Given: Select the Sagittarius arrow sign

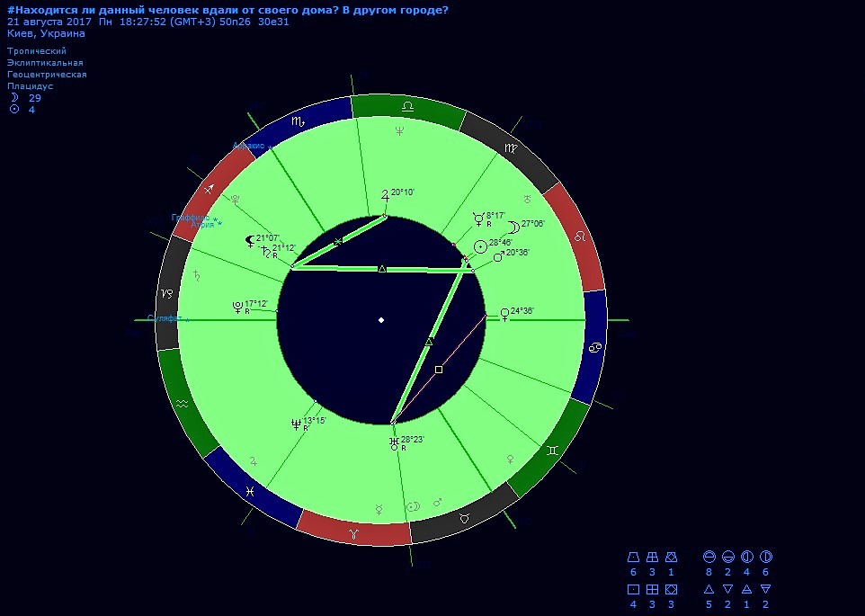Looking at the screenshot, I should point(209,190).
